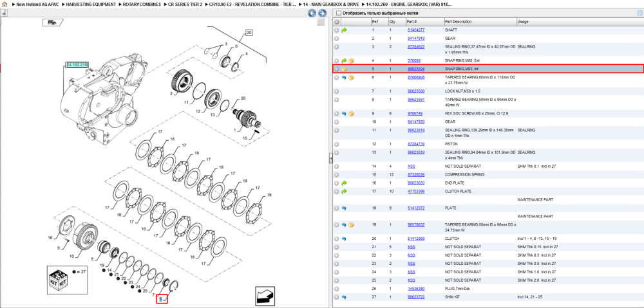Screen dimensions: 644x308
Task: Open part number 86623594 link
Action: coord(415,69)
